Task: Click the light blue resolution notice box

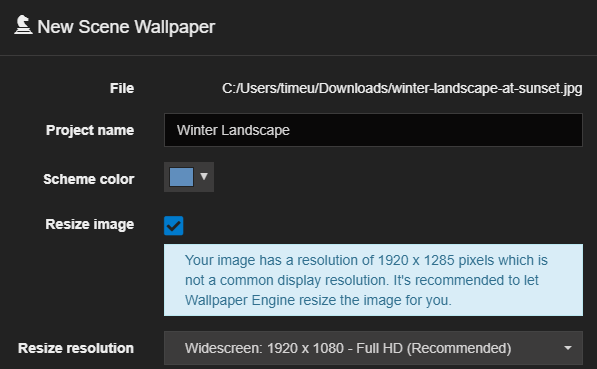Action: coord(373,280)
